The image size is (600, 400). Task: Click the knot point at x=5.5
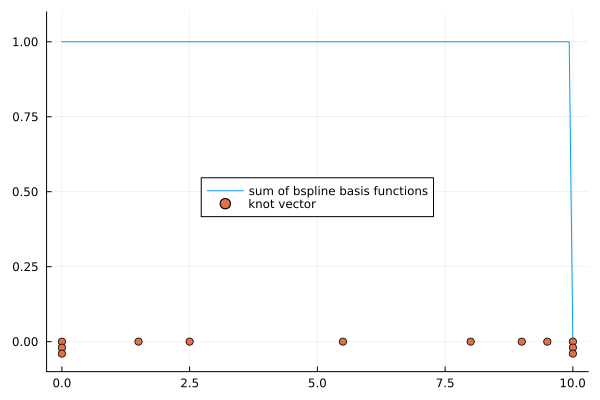[343, 342]
